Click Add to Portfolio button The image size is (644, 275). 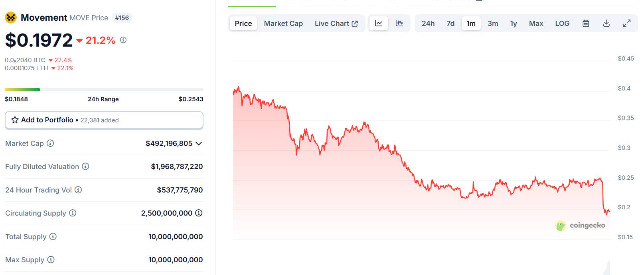point(104,120)
